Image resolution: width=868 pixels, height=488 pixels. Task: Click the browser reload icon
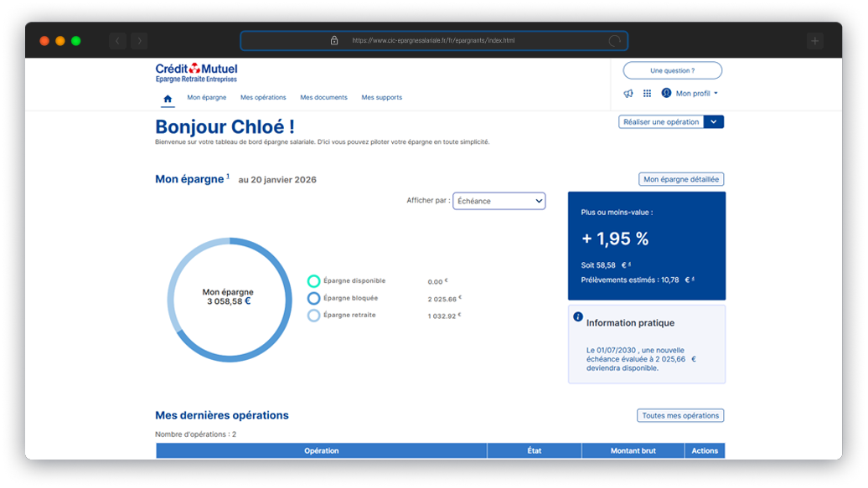tap(615, 40)
